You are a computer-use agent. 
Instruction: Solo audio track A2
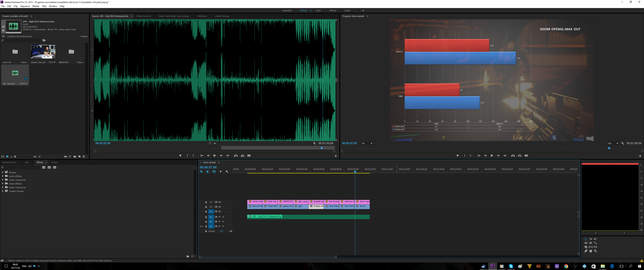click(223, 222)
